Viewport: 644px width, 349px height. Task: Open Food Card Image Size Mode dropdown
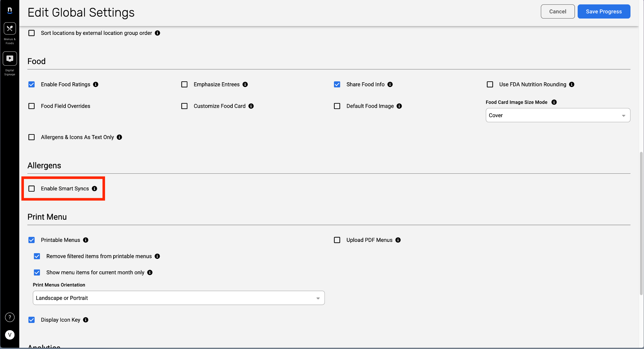point(558,115)
